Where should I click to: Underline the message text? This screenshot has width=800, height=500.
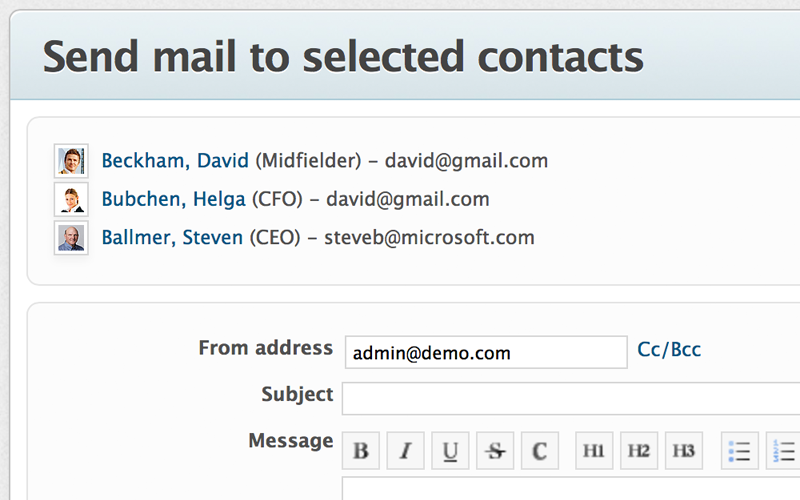450,451
